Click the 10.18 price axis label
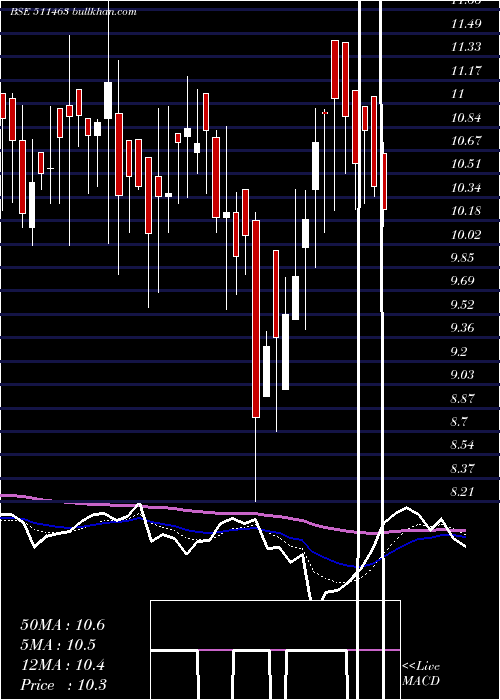This screenshot has width=500, height=700. click(x=466, y=211)
